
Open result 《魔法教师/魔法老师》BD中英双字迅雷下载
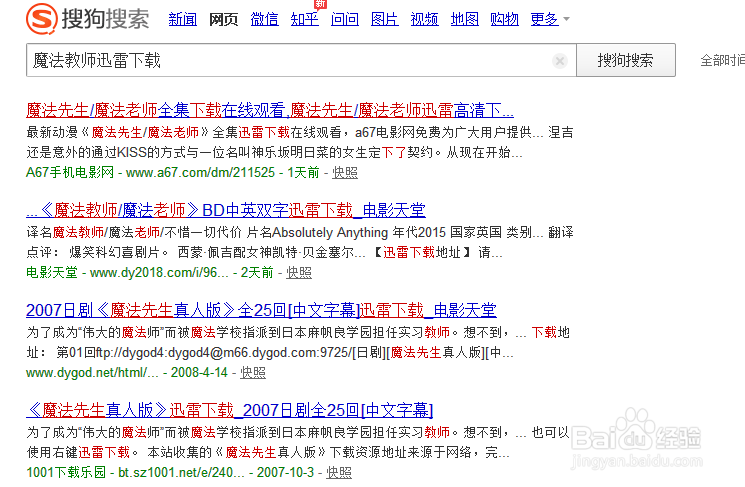click(x=226, y=210)
